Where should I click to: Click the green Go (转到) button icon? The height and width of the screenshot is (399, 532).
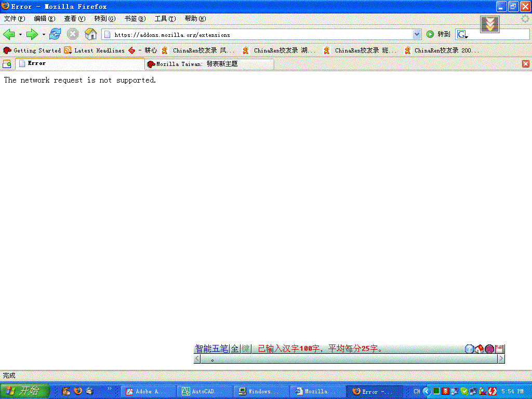tap(430, 34)
